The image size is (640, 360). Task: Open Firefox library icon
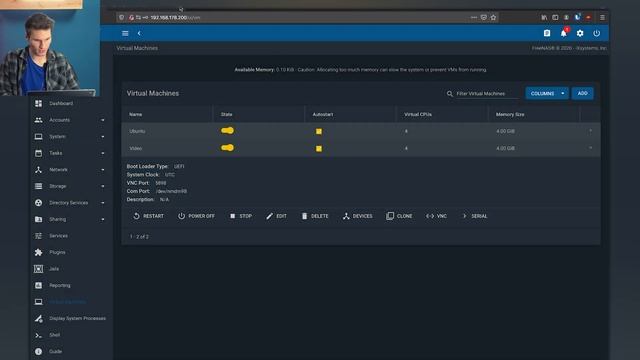tap(544, 18)
